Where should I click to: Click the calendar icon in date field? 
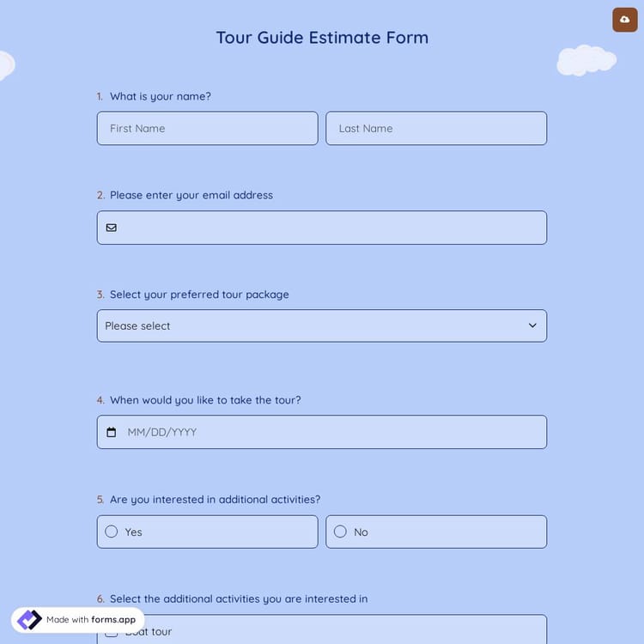(x=111, y=432)
